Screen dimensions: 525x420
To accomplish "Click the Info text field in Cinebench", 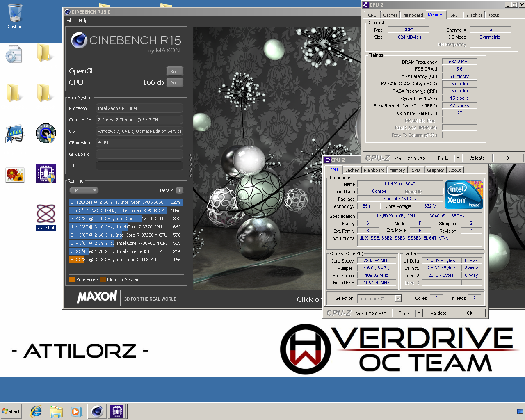I will point(139,166).
